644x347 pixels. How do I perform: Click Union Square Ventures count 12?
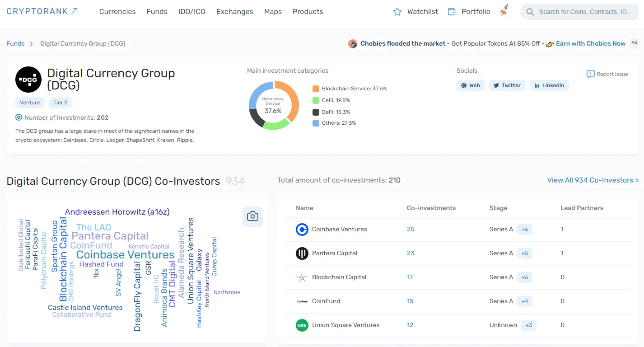point(410,325)
